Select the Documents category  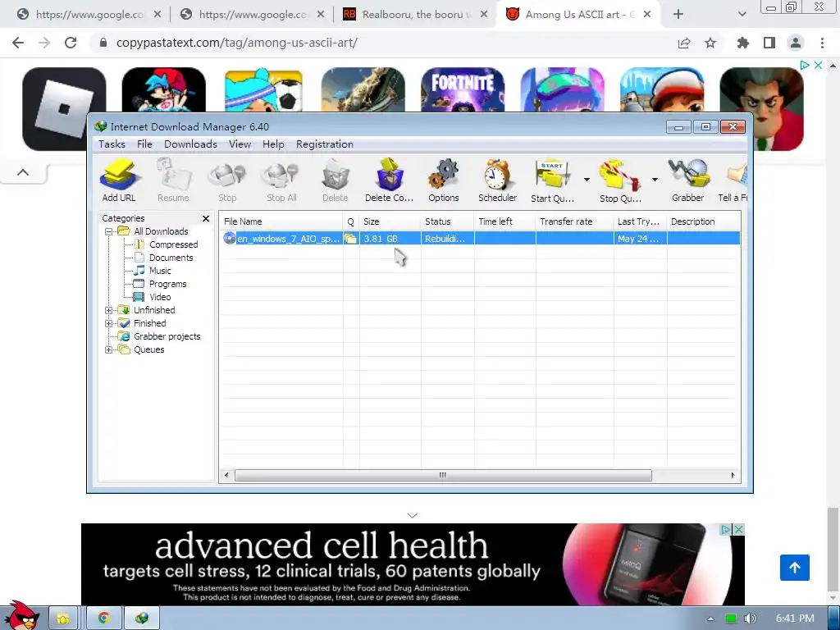[171, 258]
